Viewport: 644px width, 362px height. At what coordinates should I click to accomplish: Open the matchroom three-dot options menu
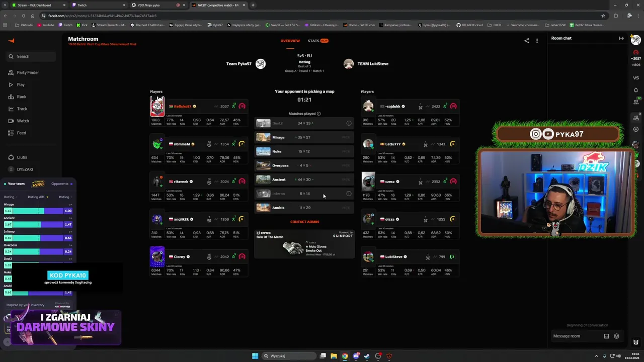coord(537,41)
